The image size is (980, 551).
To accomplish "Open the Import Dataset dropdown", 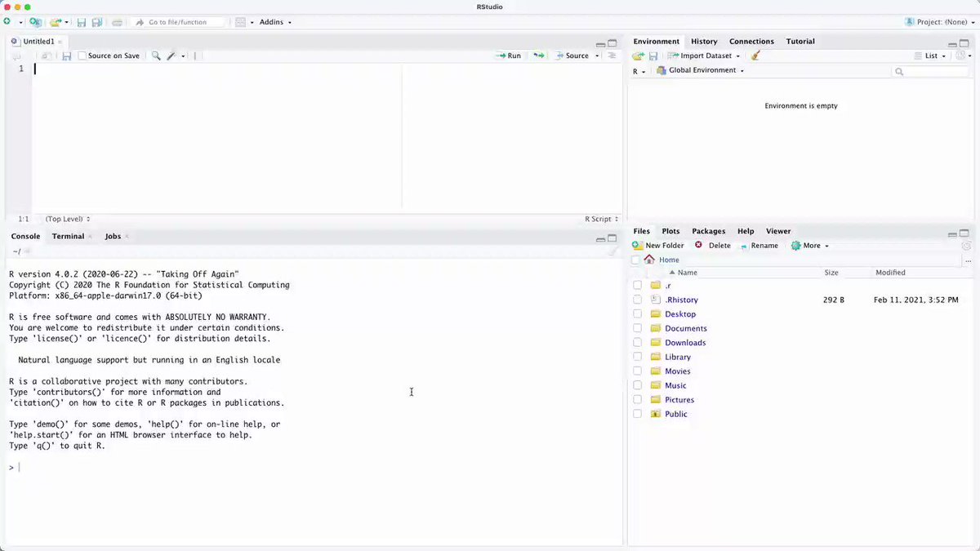I will [x=704, y=56].
